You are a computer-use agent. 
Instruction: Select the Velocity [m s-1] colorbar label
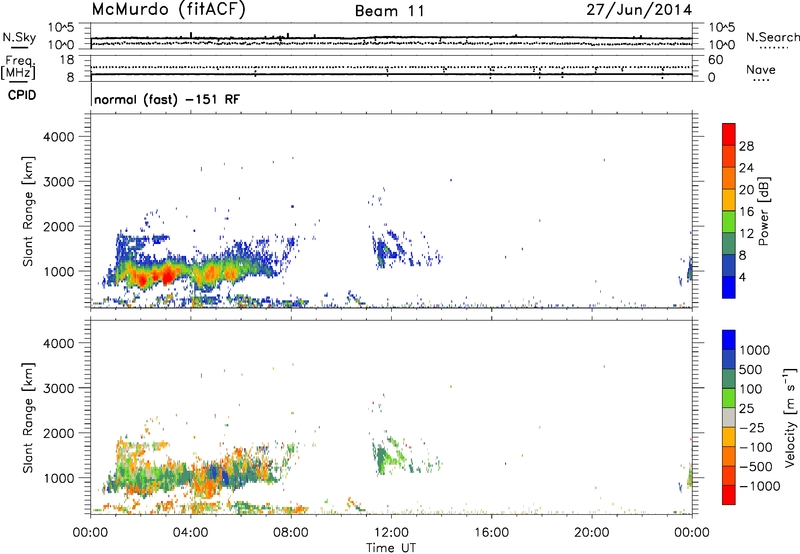pyautogui.click(x=790, y=417)
